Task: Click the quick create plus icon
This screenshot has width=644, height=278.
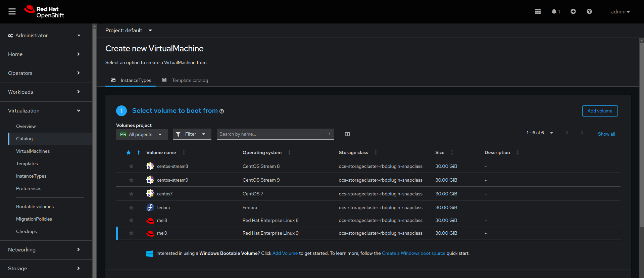Action: point(573,11)
